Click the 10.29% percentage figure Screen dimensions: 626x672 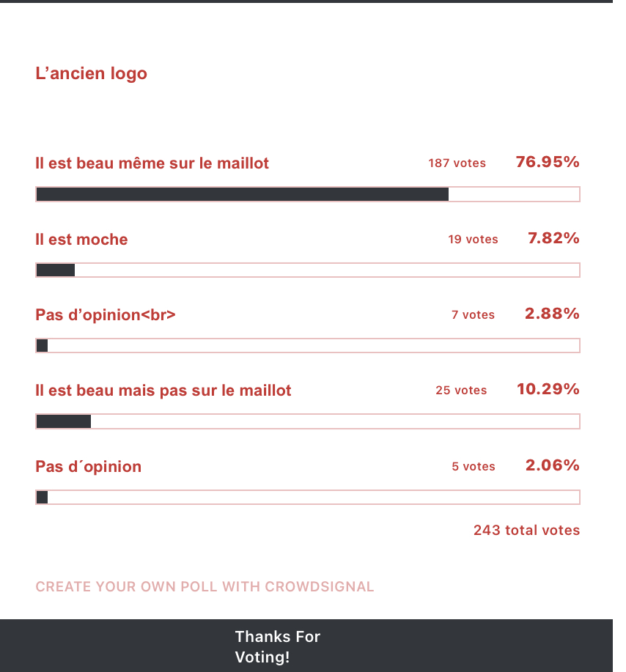pos(548,389)
